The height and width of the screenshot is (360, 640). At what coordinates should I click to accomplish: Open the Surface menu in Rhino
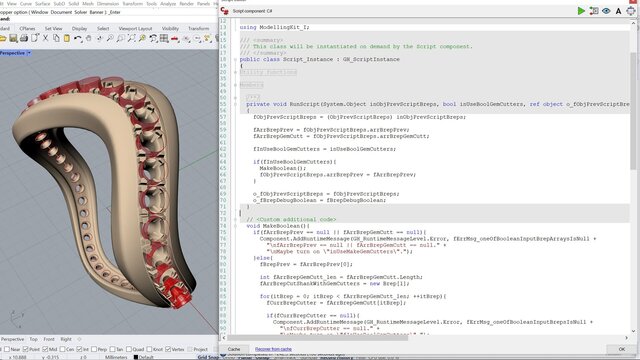(42, 3)
